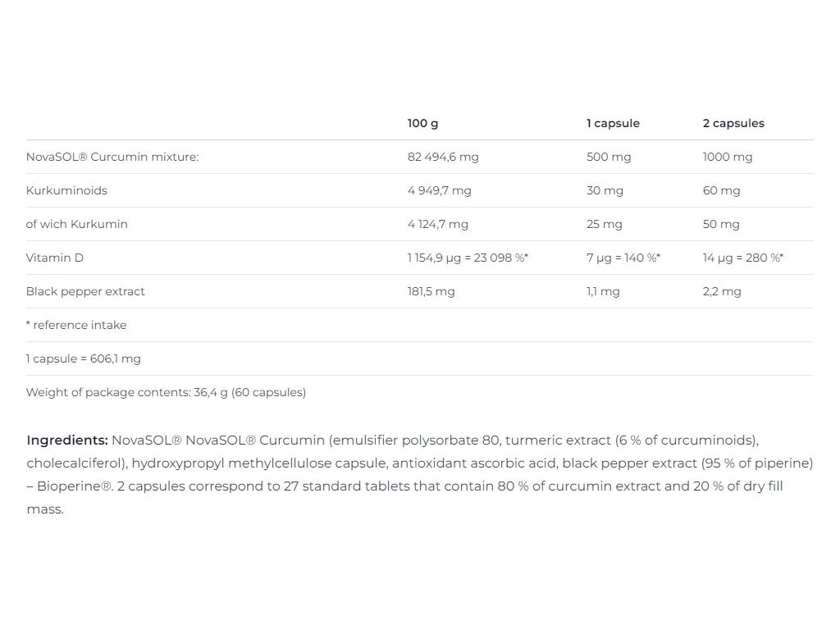The width and height of the screenshot is (840, 630).
Task: Select the "1000 mg" value for 2 capsules
Action: 727,157
